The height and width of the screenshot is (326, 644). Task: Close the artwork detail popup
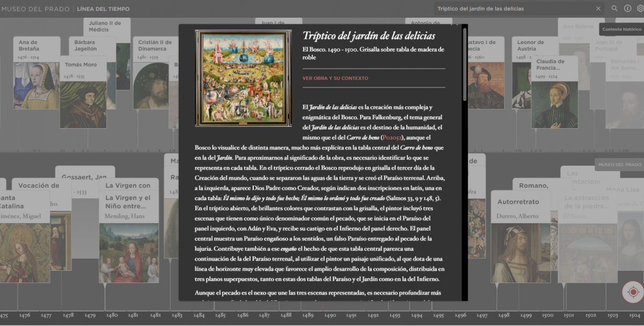point(455,25)
